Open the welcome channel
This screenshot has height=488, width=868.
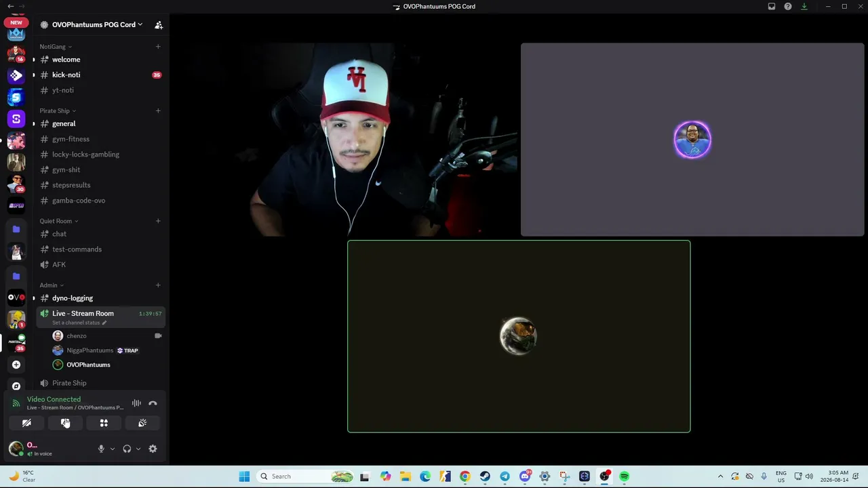click(x=100, y=60)
